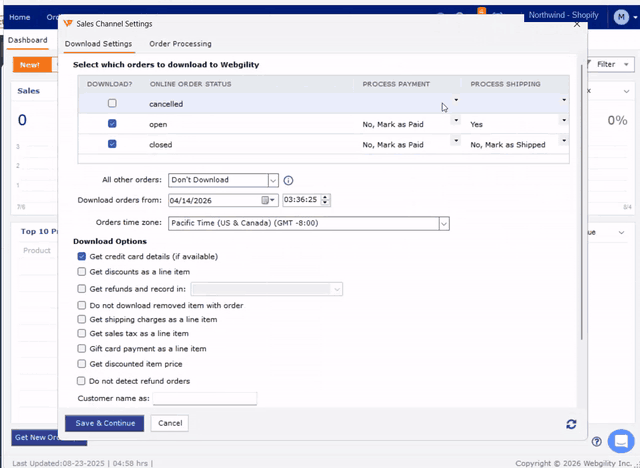The width and height of the screenshot is (640, 468).
Task: Click the Download orders from date field
Action: click(223, 200)
